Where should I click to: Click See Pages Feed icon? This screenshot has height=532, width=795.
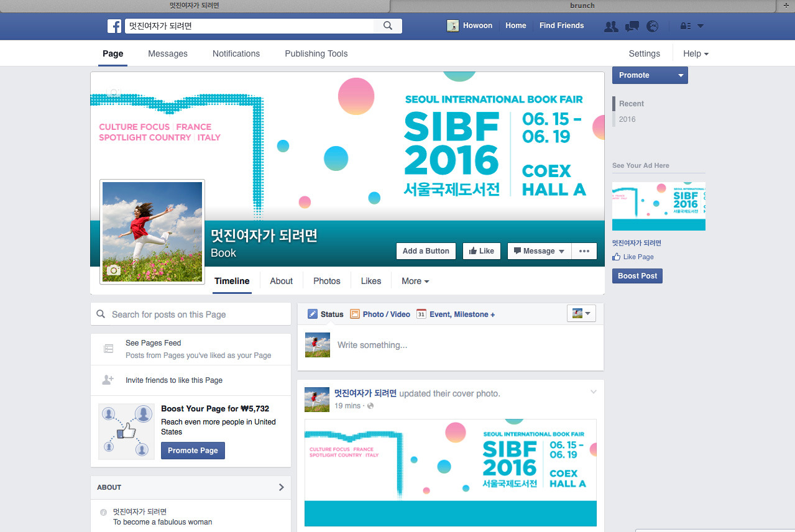[x=108, y=349]
